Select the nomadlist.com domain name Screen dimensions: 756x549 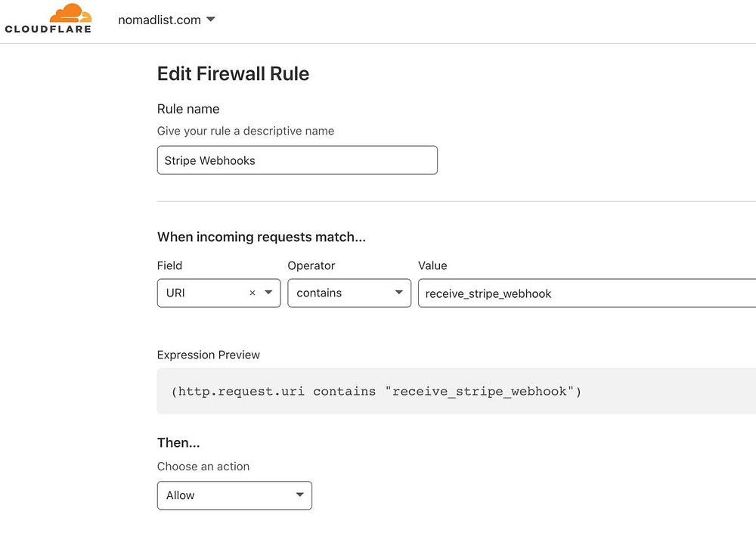[x=160, y=20]
